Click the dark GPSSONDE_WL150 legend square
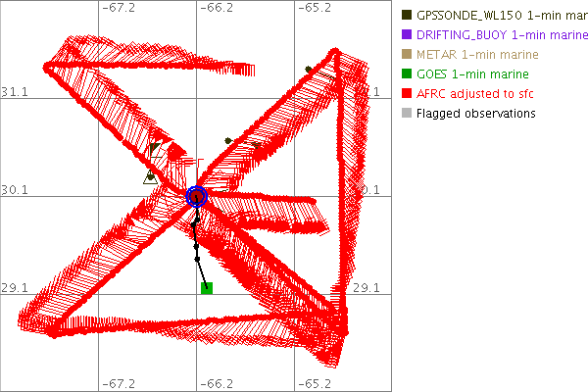 click(x=405, y=15)
